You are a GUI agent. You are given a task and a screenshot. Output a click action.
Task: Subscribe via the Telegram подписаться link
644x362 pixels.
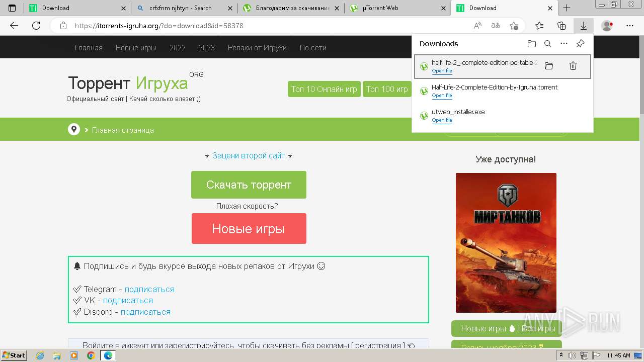pyautogui.click(x=149, y=289)
